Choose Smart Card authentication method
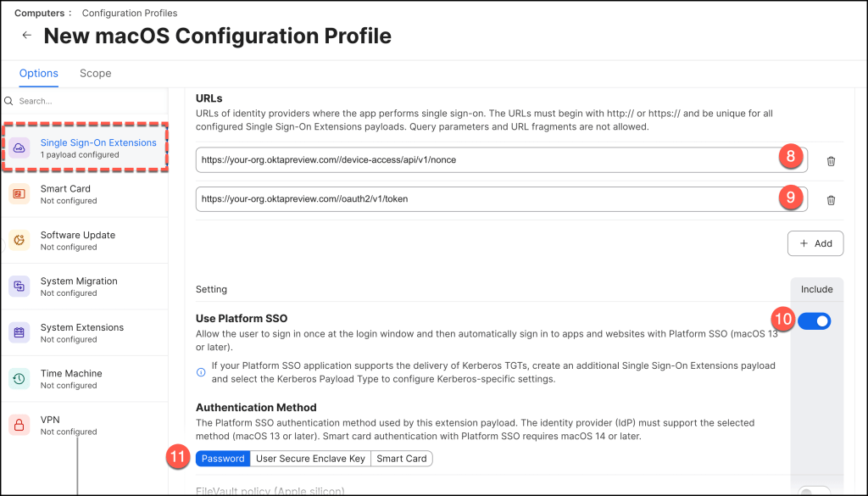 (x=402, y=459)
